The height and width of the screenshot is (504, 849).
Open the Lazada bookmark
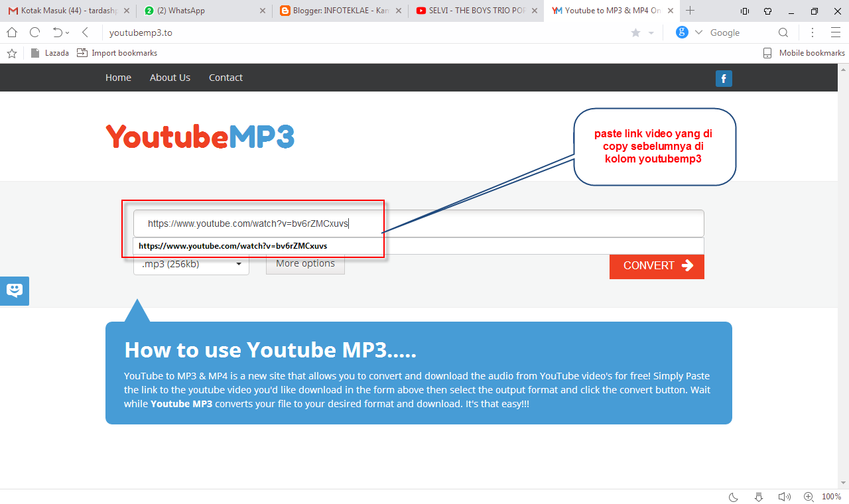(x=50, y=53)
